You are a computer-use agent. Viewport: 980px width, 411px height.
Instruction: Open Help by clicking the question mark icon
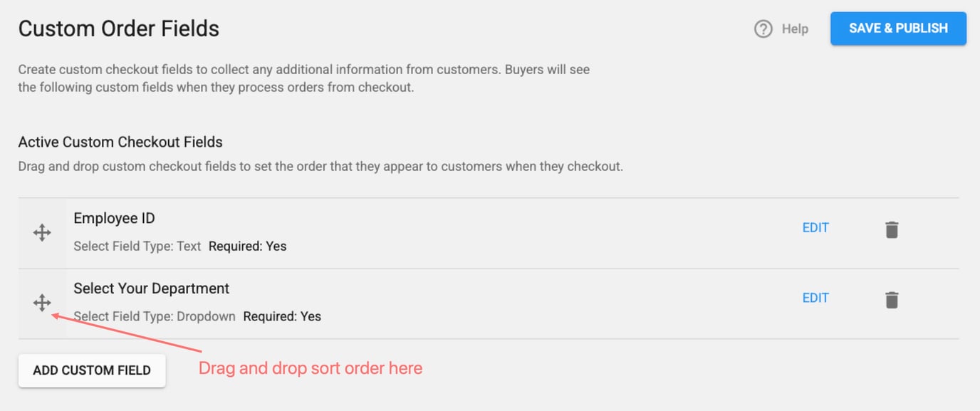click(x=763, y=28)
